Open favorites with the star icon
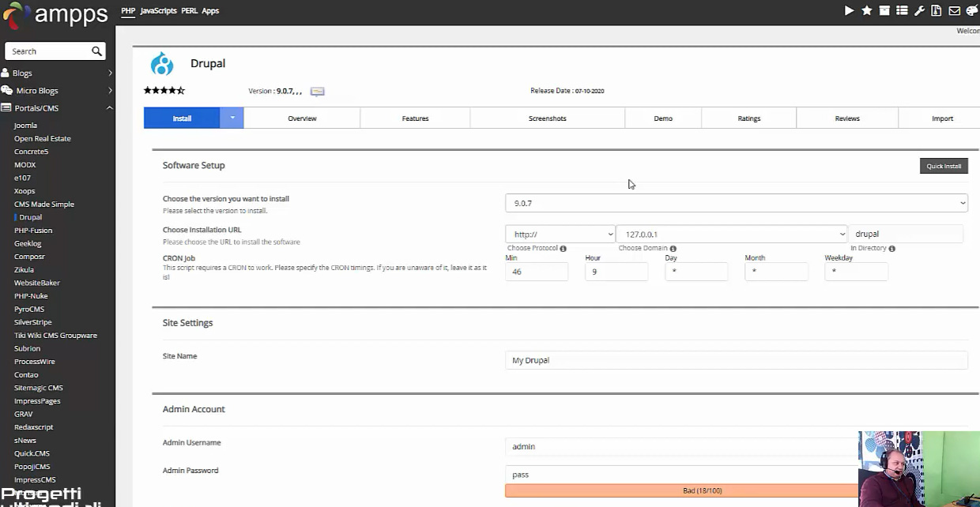Image resolution: width=980 pixels, height=507 pixels. (867, 10)
